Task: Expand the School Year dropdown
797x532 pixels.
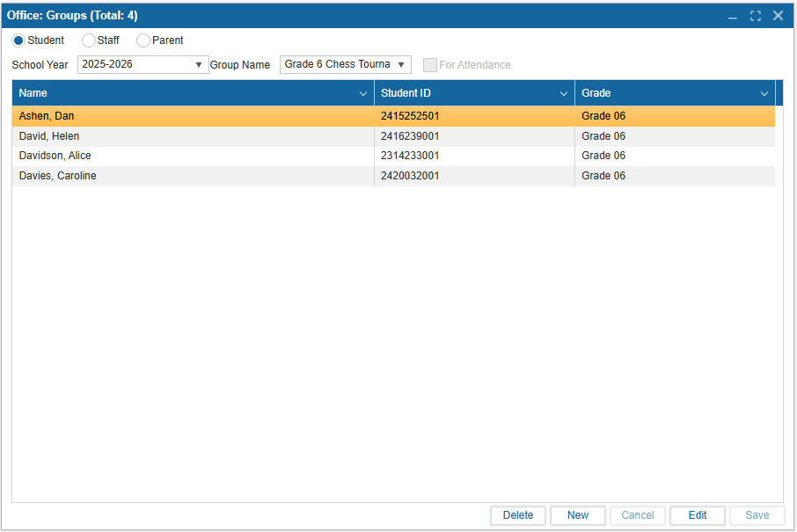Action: pyautogui.click(x=199, y=65)
